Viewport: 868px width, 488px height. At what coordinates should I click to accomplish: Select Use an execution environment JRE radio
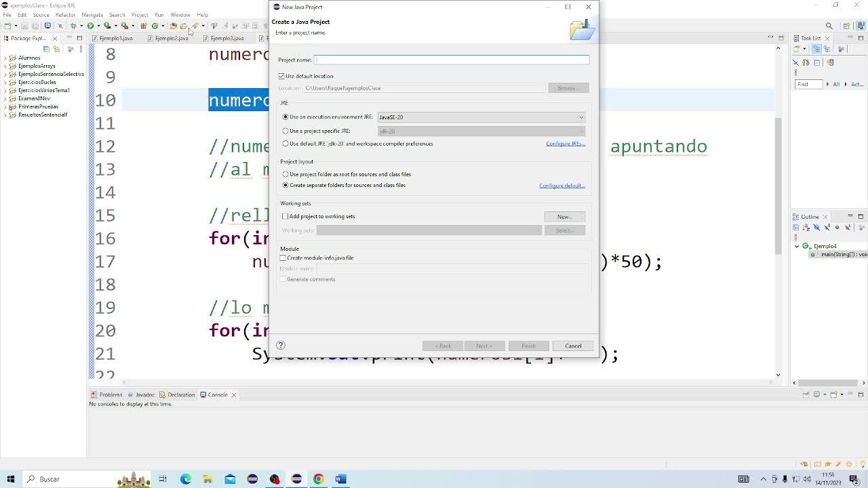coord(285,117)
